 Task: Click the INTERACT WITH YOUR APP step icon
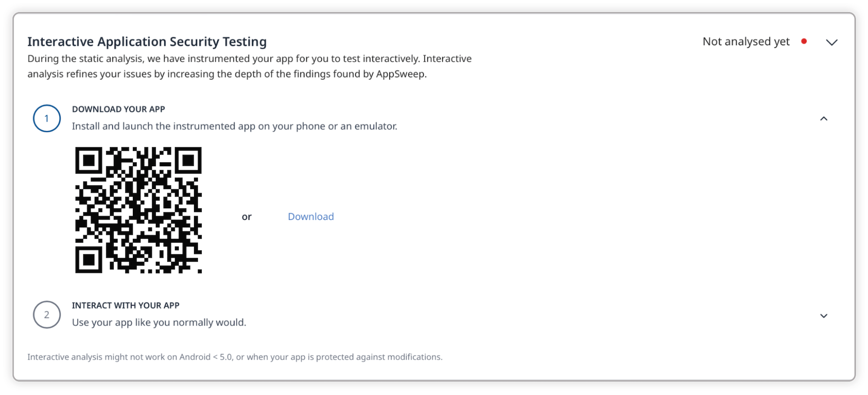46,315
